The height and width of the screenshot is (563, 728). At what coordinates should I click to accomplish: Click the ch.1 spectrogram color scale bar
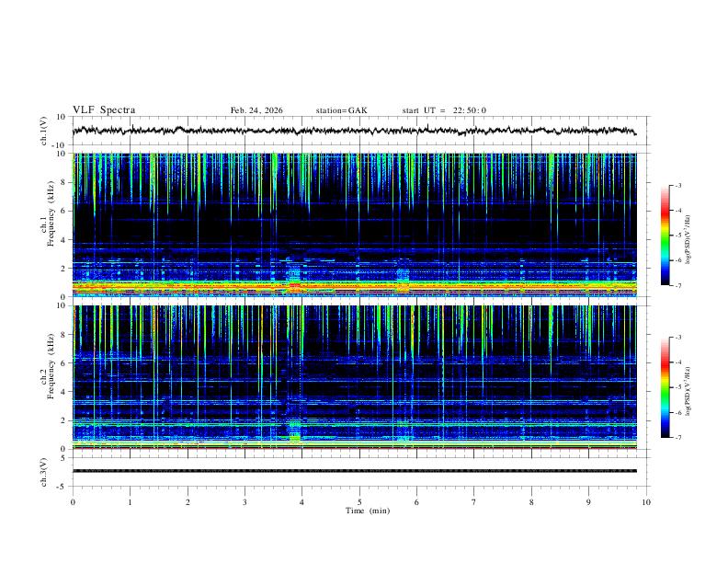click(x=665, y=236)
